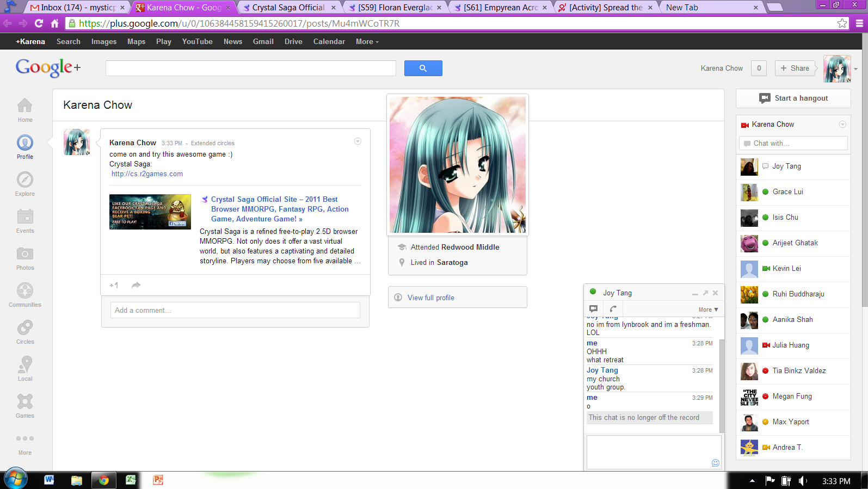Open YouTube from the top navigation bar
Image resolution: width=868 pixels, height=489 pixels.
tap(197, 41)
